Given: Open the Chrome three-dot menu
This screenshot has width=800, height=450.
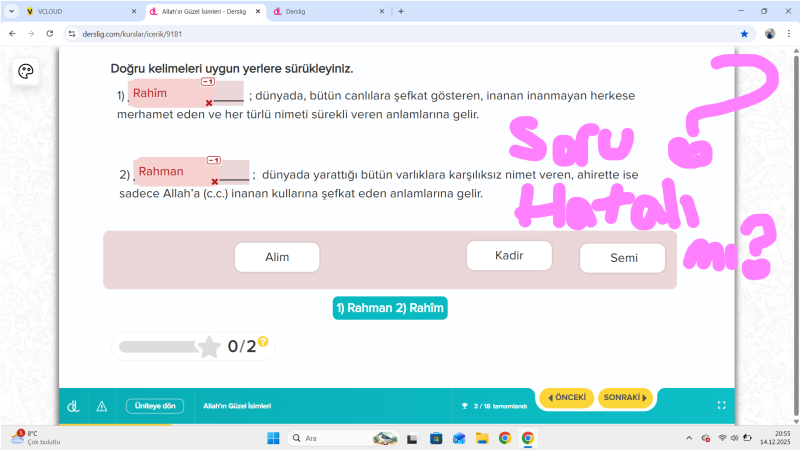Looking at the screenshot, I should (789, 34).
